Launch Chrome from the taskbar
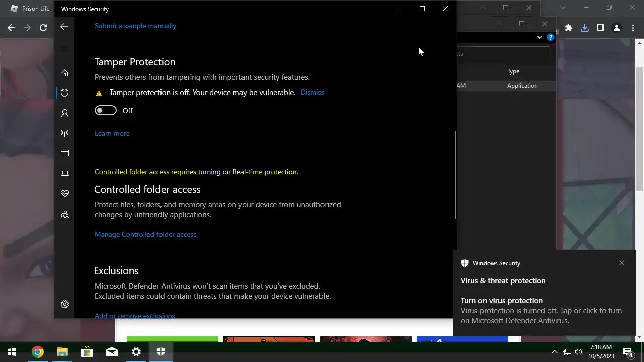 (37, 352)
